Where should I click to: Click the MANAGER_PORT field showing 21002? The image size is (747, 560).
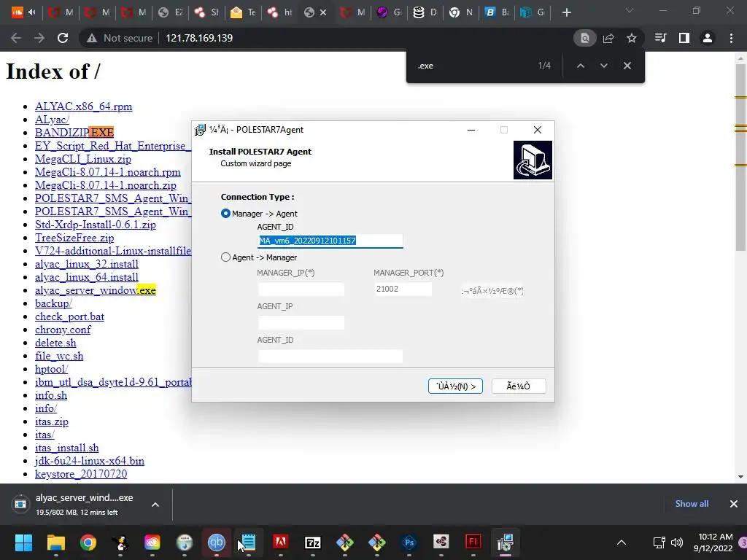[x=403, y=289]
